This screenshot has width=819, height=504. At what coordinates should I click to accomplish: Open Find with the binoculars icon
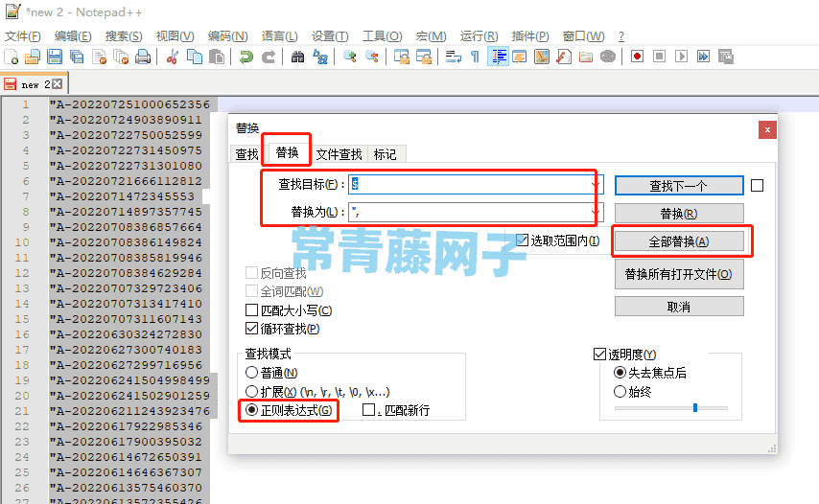point(297,57)
